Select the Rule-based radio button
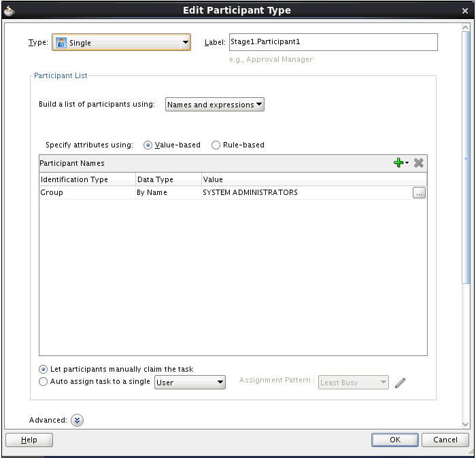 216,145
